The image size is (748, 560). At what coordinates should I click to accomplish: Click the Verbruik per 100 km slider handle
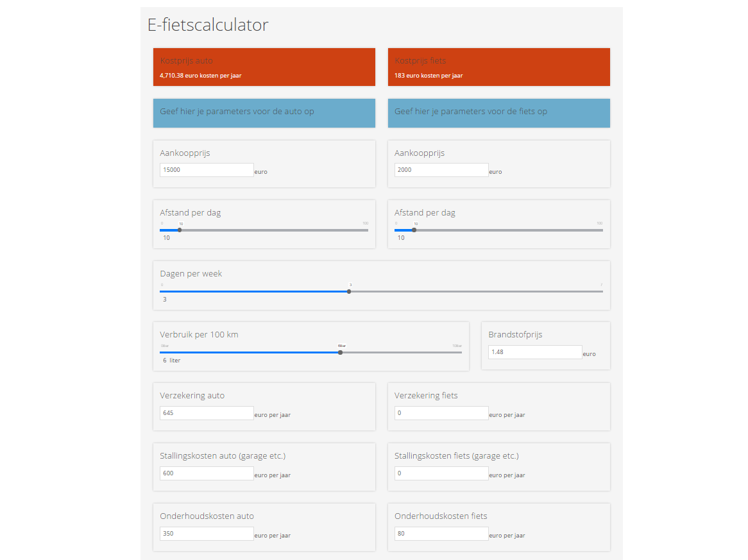(340, 353)
